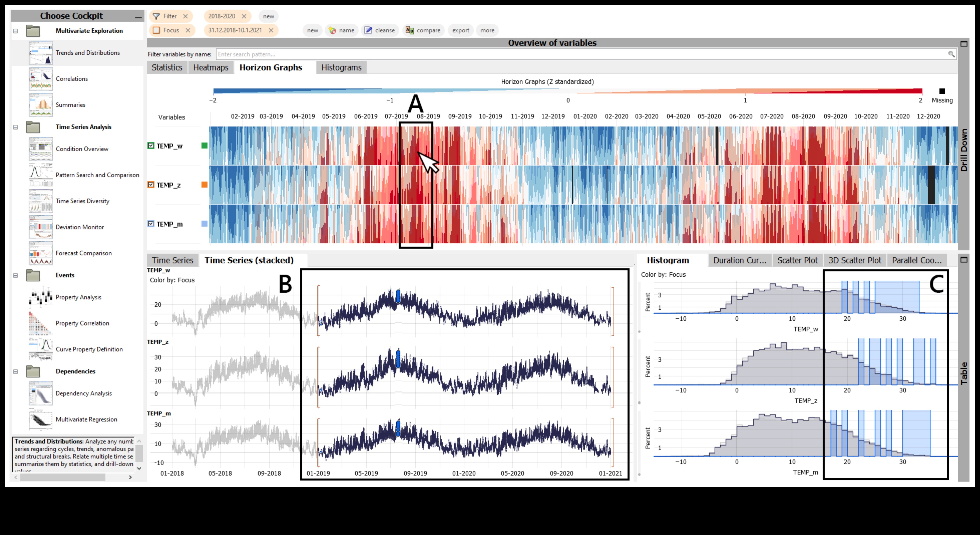This screenshot has width=980, height=535.
Task: Click the cleanse toolbar button
Action: (x=380, y=31)
